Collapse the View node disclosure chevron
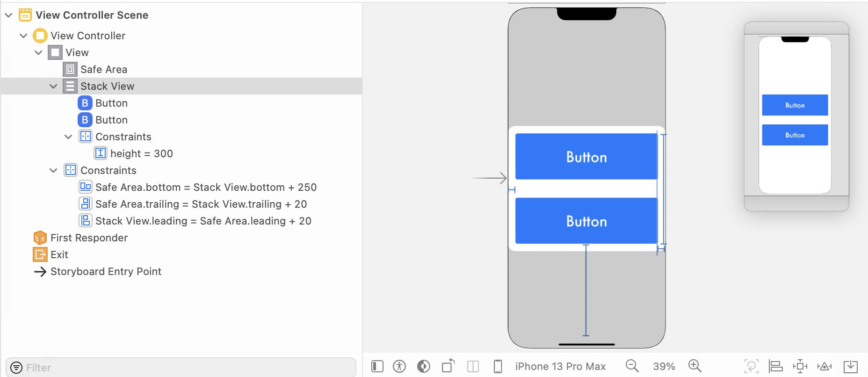Viewport: 868px width, 377px height. [38, 52]
